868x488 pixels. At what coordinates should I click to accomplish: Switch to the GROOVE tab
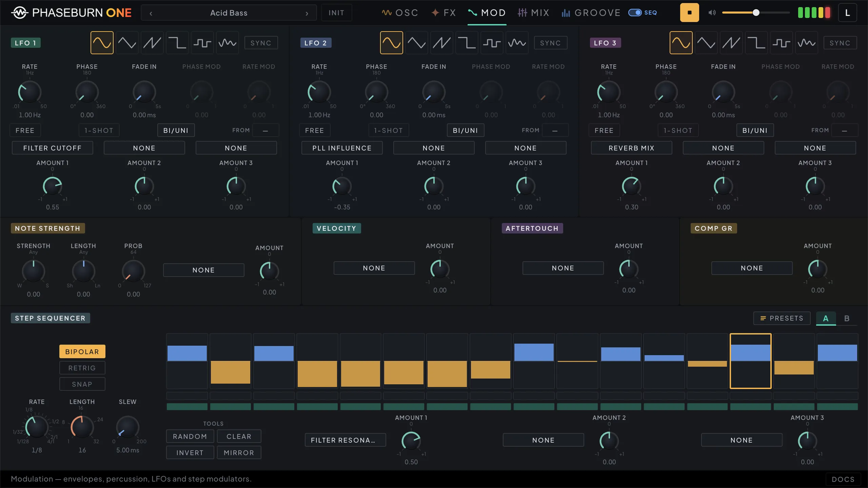591,13
